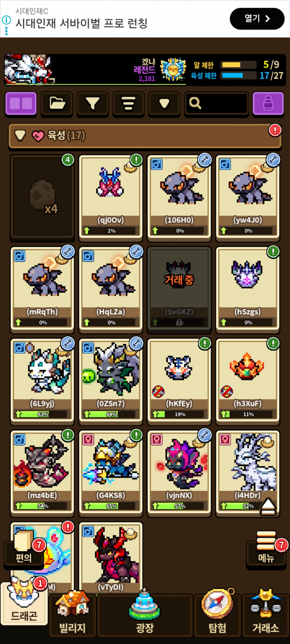Open the funnel filter button

(93, 104)
